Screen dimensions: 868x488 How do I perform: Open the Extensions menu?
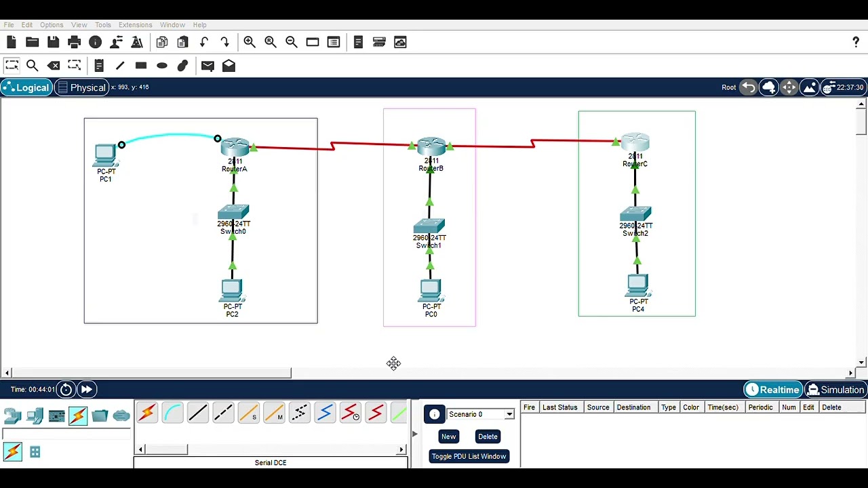[135, 25]
